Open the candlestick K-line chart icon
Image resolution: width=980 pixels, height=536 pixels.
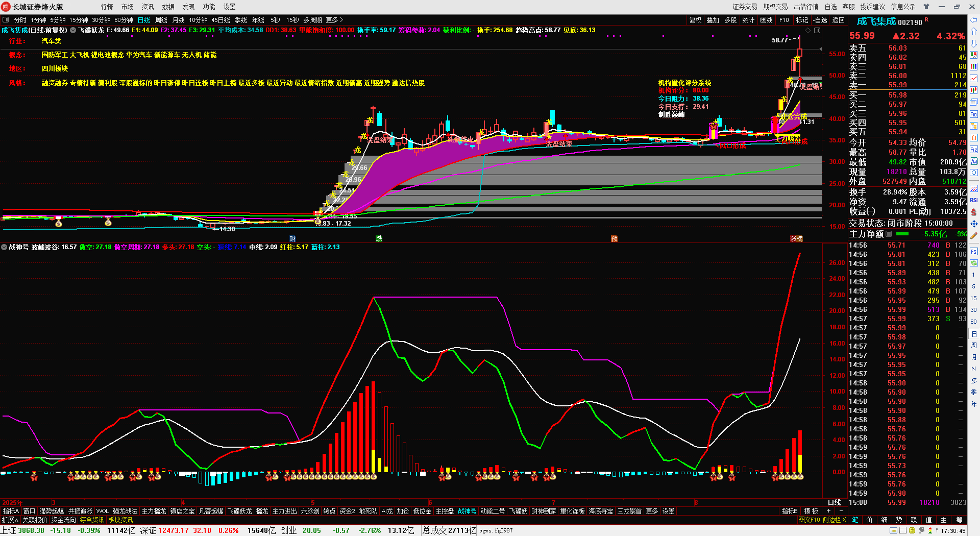(x=974, y=90)
